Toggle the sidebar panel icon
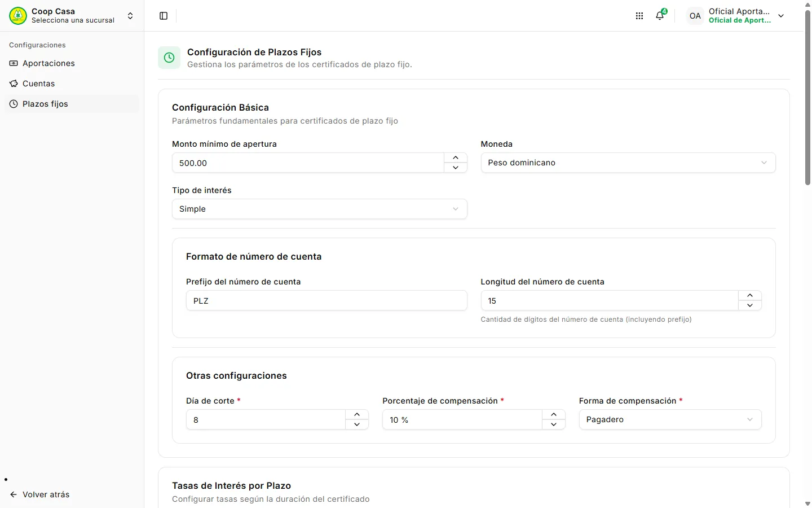The width and height of the screenshot is (812, 508). pos(164,16)
